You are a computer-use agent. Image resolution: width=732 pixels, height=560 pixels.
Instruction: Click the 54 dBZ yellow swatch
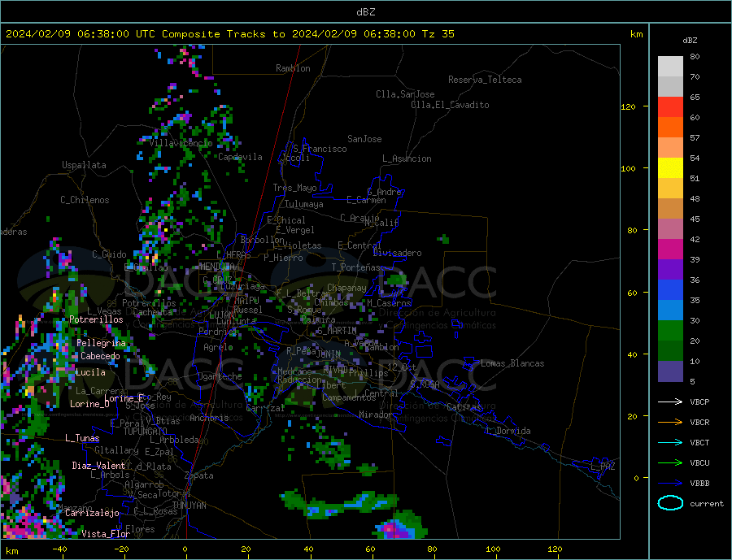(x=670, y=168)
